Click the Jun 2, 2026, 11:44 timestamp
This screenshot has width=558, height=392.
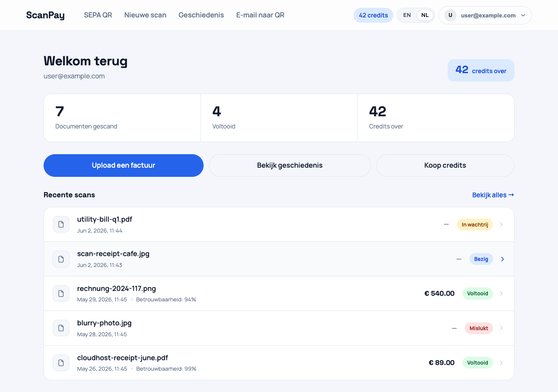pyautogui.click(x=100, y=231)
